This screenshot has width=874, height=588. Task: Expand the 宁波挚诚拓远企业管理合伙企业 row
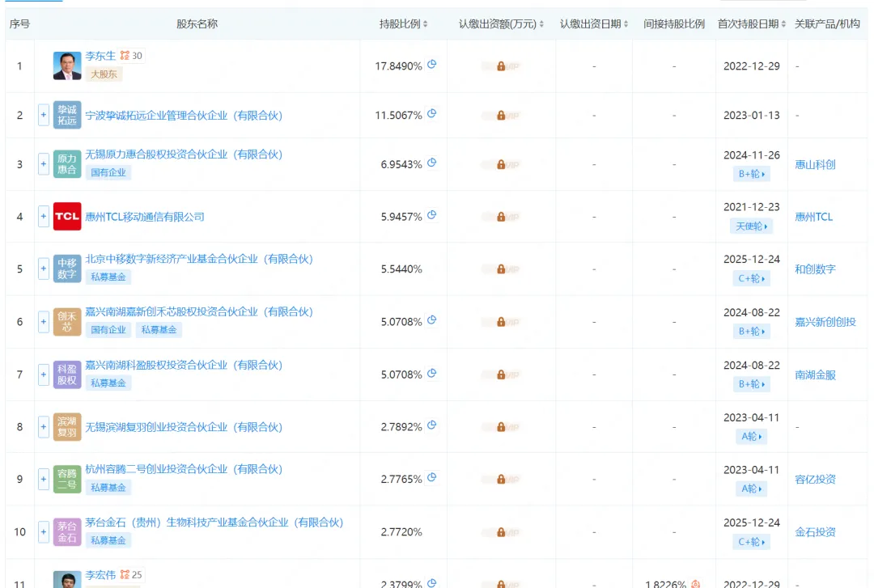coord(44,115)
